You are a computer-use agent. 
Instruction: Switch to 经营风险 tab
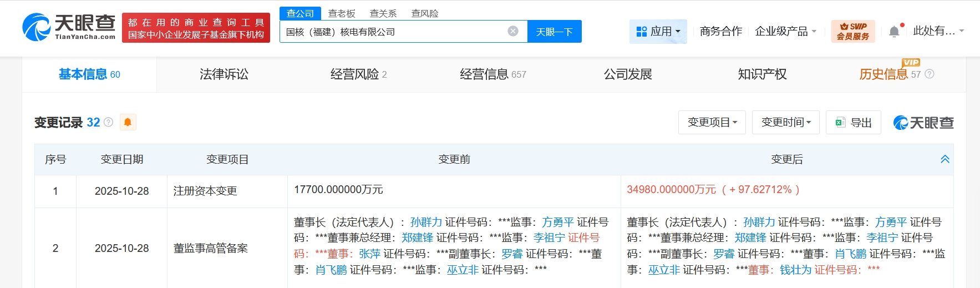point(358,74)
